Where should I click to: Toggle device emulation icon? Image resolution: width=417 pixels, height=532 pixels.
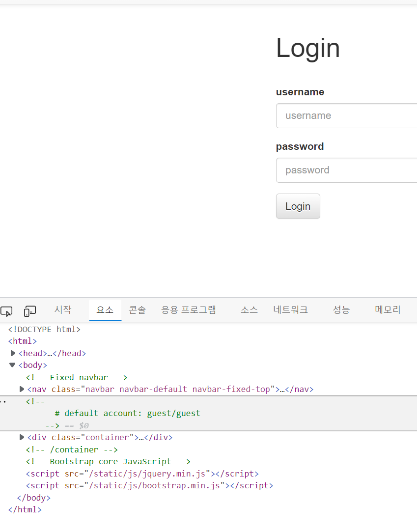[x=30, y=311]
